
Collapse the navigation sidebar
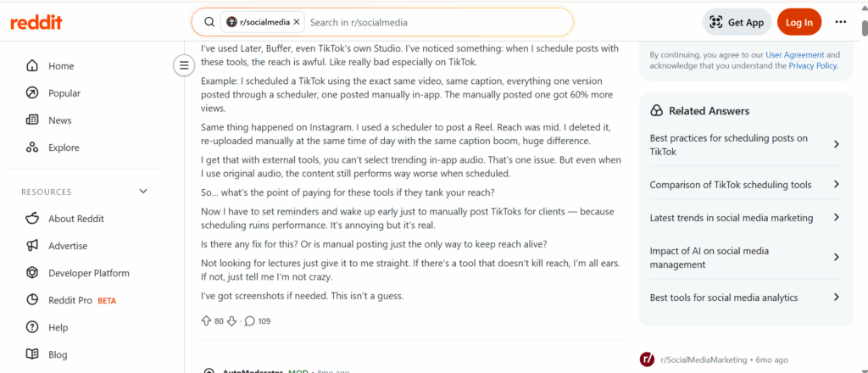point(183,65)
